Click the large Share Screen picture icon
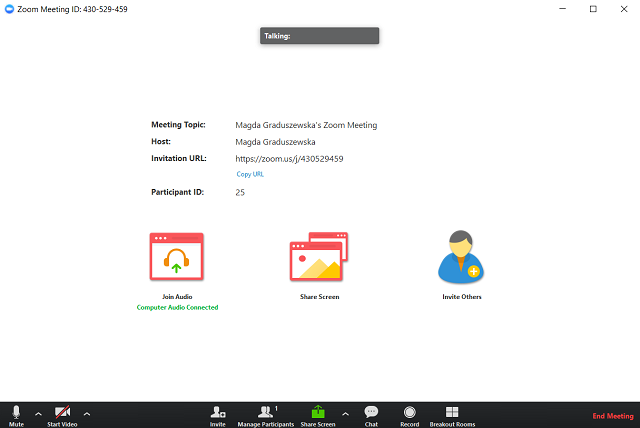This screenshot has height=428, width=640. [317, 259]
